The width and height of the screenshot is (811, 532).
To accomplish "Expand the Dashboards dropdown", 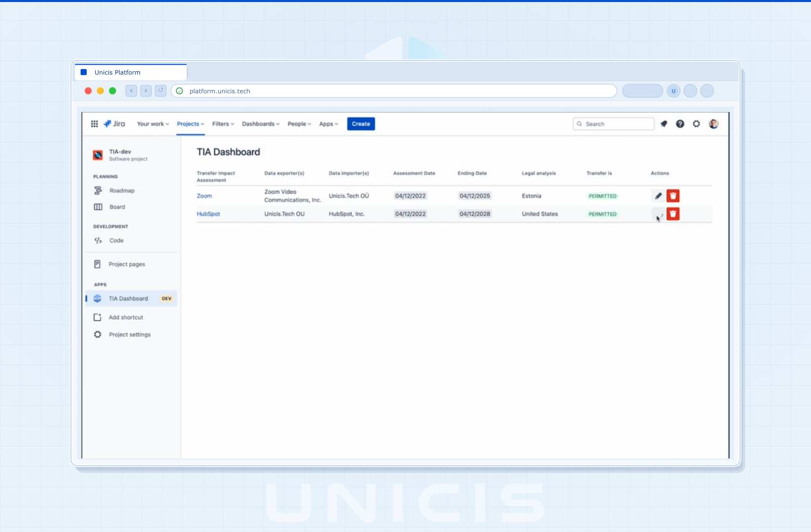I will click(261, 124).
